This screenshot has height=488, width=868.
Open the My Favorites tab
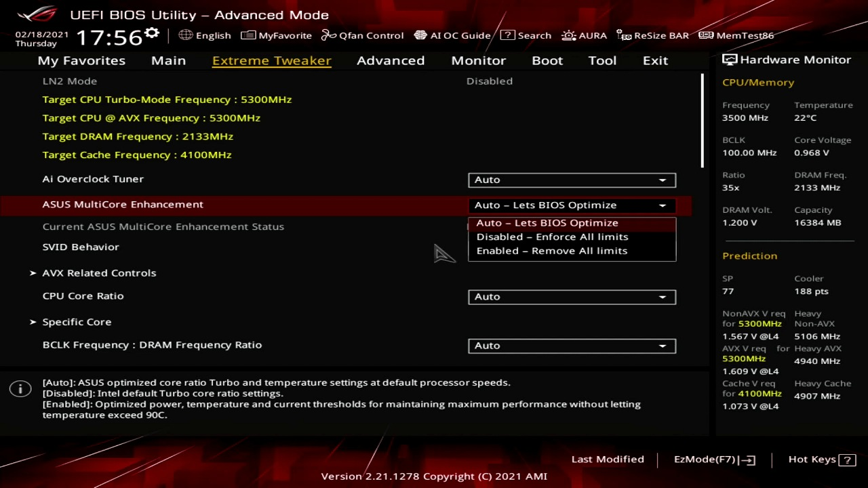click(x=81, y=60)
